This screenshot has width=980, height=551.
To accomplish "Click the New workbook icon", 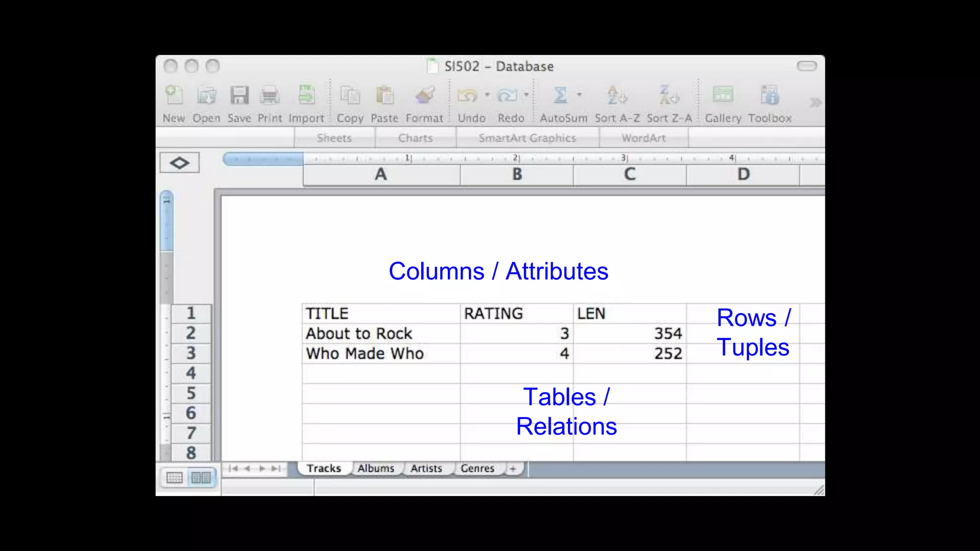I will [174, 95].
